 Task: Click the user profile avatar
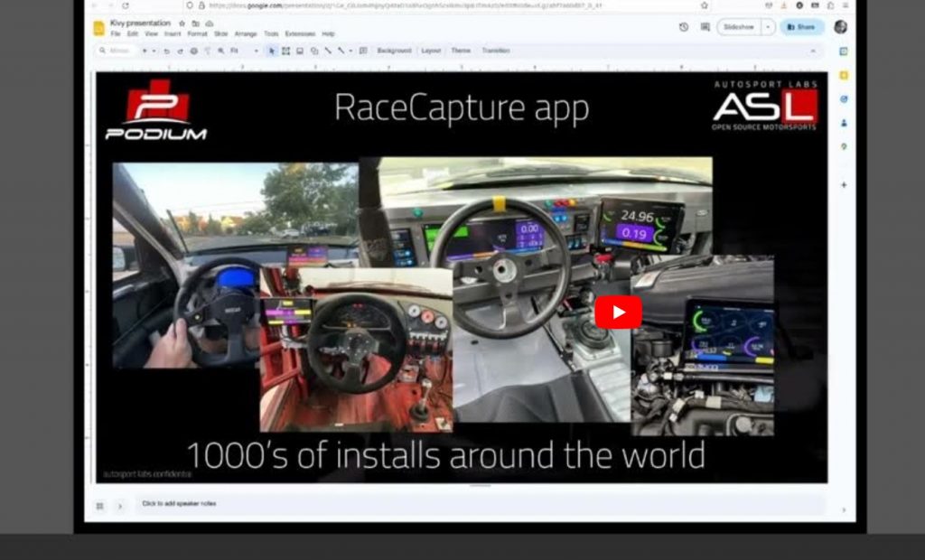click(x=839, y=28)
